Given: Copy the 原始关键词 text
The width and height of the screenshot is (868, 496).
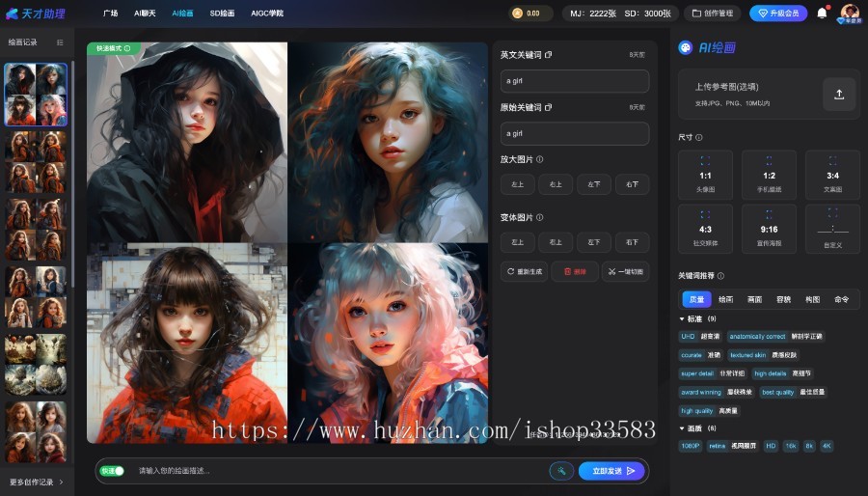Looking at the screenshot, I should coord(548,107).
